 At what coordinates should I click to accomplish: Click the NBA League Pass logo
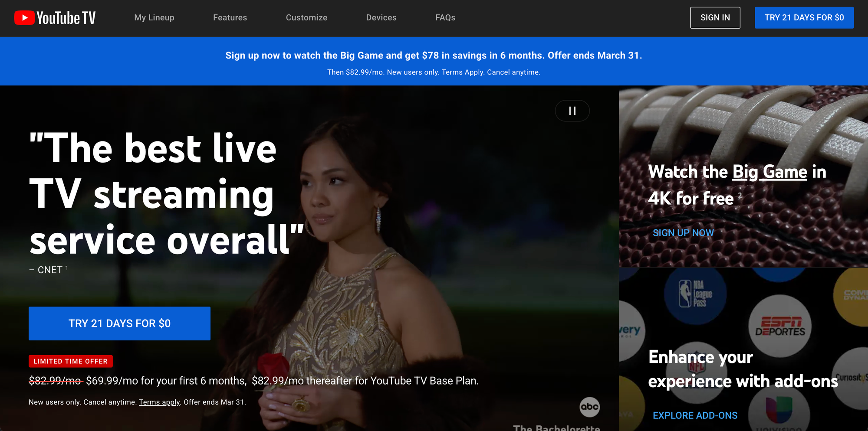(x=695, y=293)
